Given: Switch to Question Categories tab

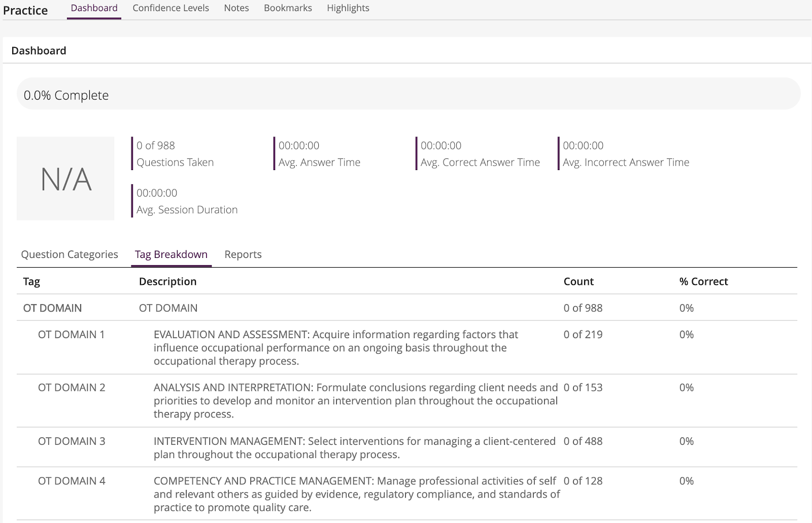Looking at the screenshot, I should (x=70, y=254).
